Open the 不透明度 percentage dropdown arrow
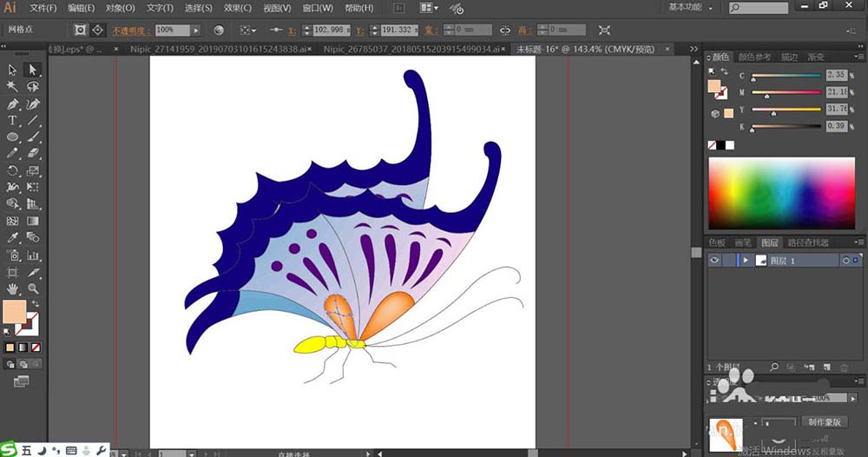Screen dimensions: 868x457 click(196, 30)
